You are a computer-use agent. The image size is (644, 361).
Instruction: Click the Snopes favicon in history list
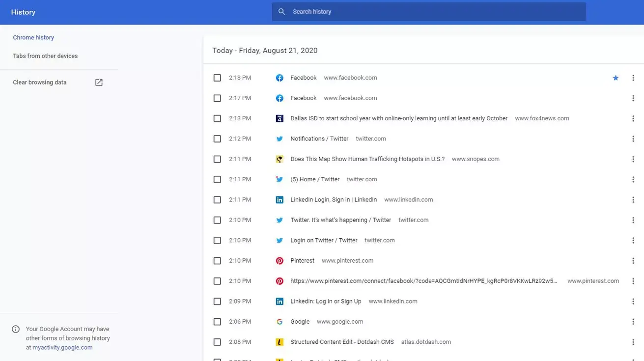click(x=280, y=159)
